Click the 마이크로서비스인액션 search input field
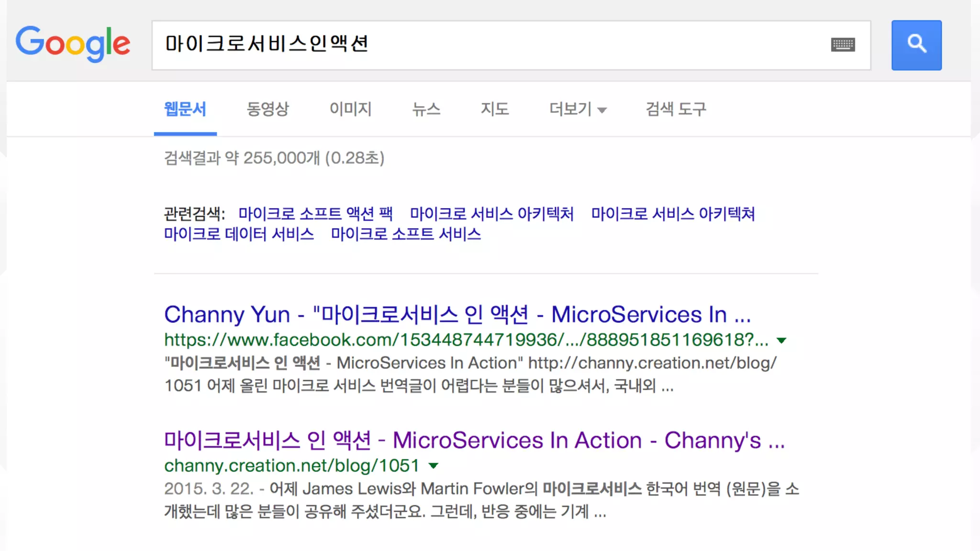 pos(479,45)
